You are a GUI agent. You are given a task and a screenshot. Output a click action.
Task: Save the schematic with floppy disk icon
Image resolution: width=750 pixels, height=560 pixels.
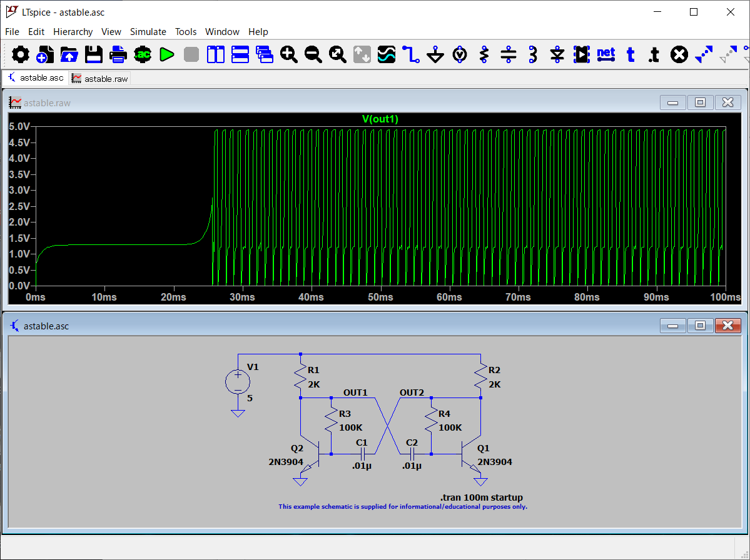point(94,55)
